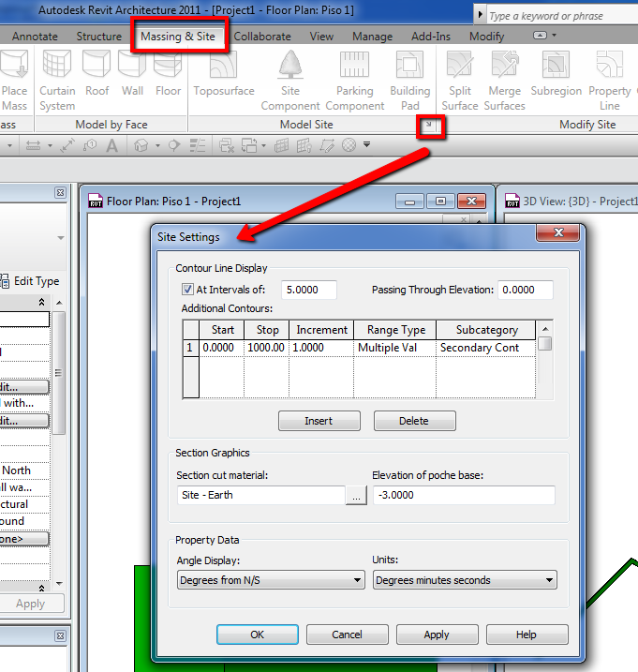Screen dimensions: 638x672
Task: Click the Close Hidden Windows icon
Action: (226, 145)
